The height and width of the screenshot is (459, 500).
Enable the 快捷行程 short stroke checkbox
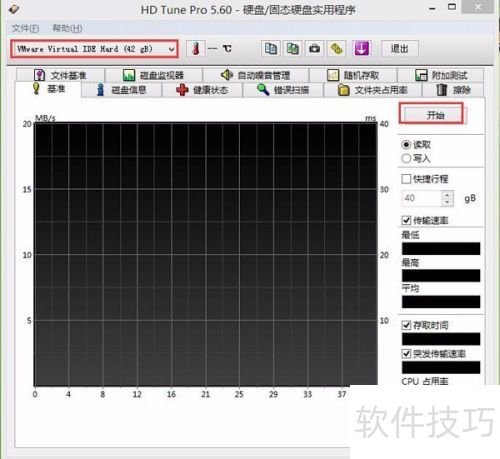tap(406, 179)
